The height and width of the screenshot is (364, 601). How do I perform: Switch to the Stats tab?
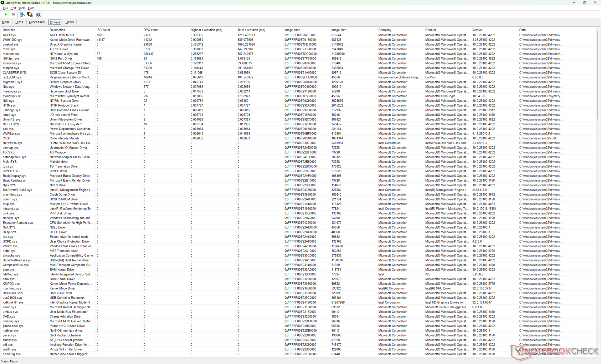coord(19,22)
